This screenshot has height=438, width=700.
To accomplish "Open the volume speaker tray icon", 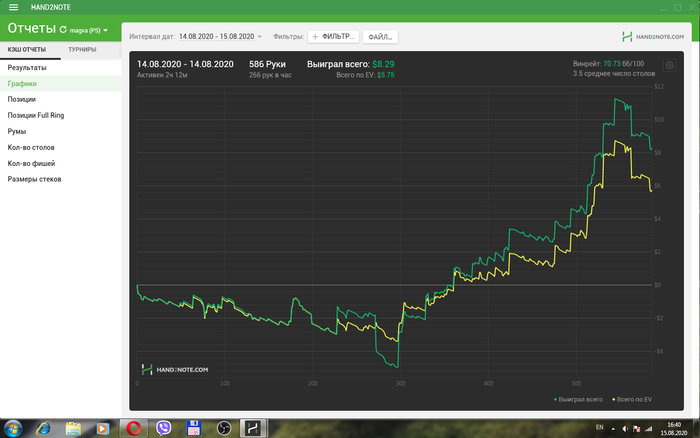I will pyautogui.click(x=625, y=429).
